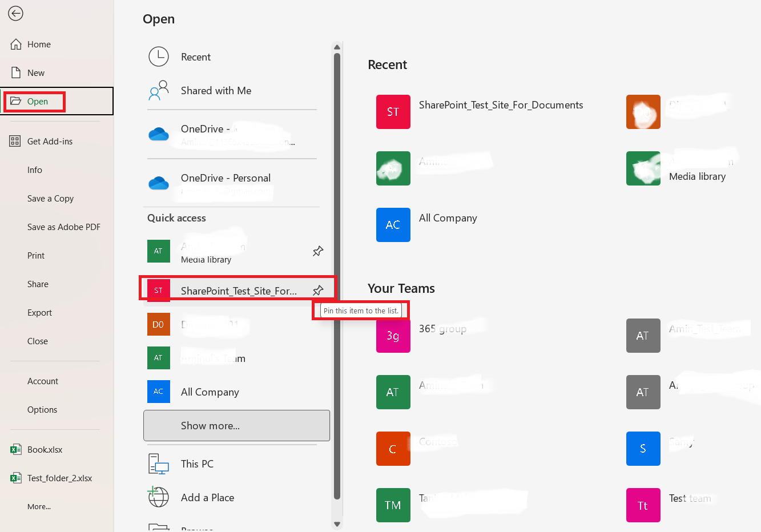
Task: Open Account settings
Action: pyautogui.click(x=42, y=381)
